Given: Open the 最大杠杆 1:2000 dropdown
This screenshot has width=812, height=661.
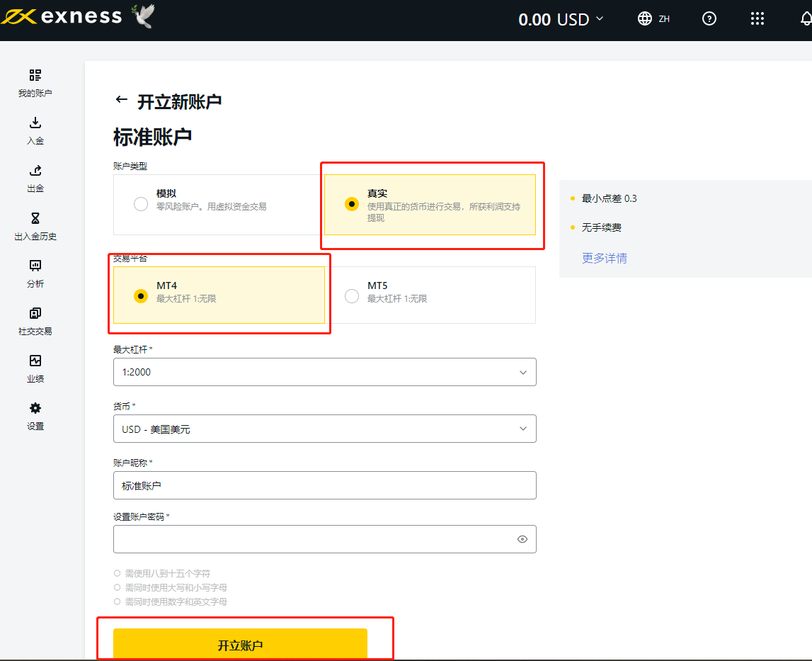Looking at the screenshot, I should tap(325, 372).
